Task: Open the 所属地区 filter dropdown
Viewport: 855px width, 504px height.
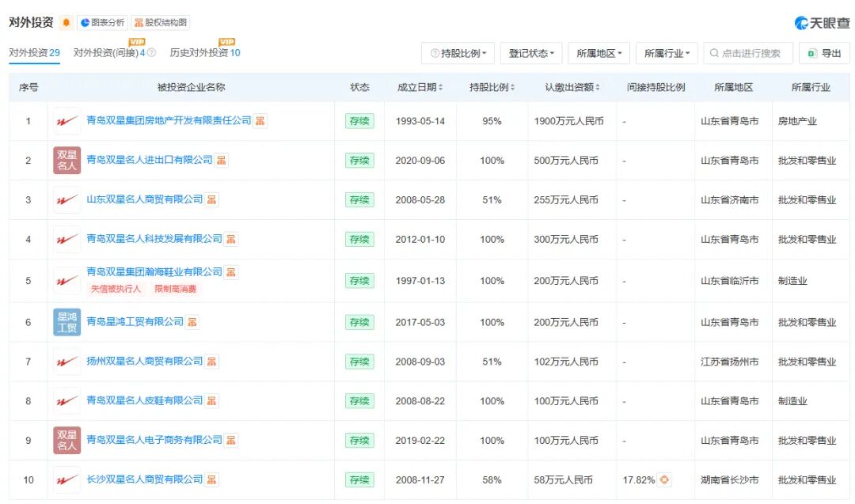Action: pos(598,53)
